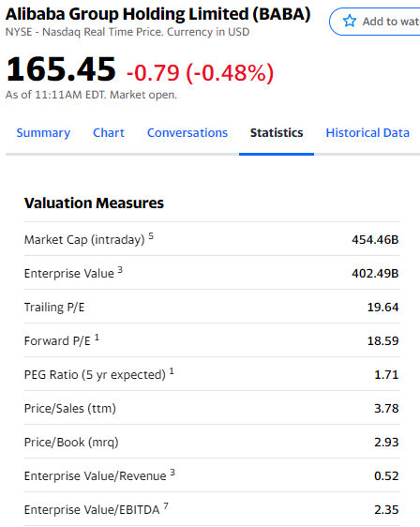Open the Conversations tab

(x=187, y=133)
